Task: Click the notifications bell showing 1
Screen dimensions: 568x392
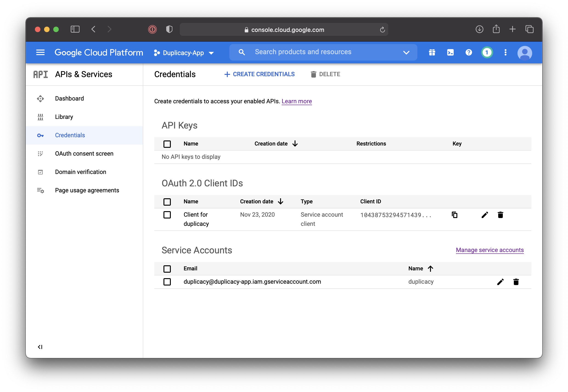Action: point(487,52)
